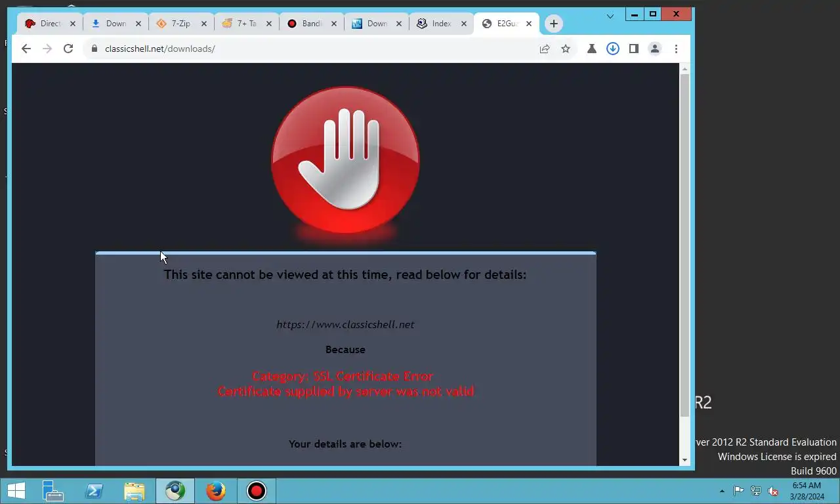Click the vertical scrollbar thumb
This screenshot has width=840, height=504.
pyautogui.click(x=684, y=245)
